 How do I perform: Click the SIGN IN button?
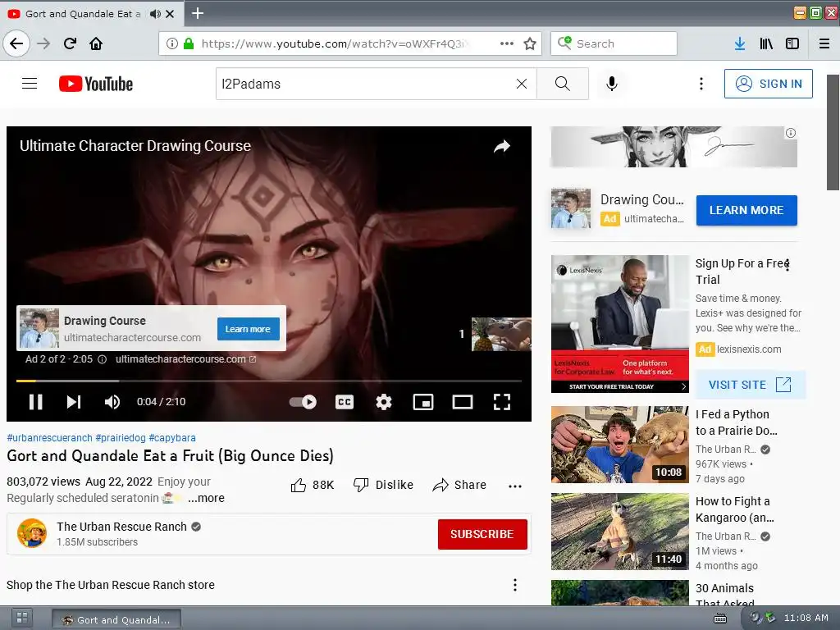click(x=768, y=84)
